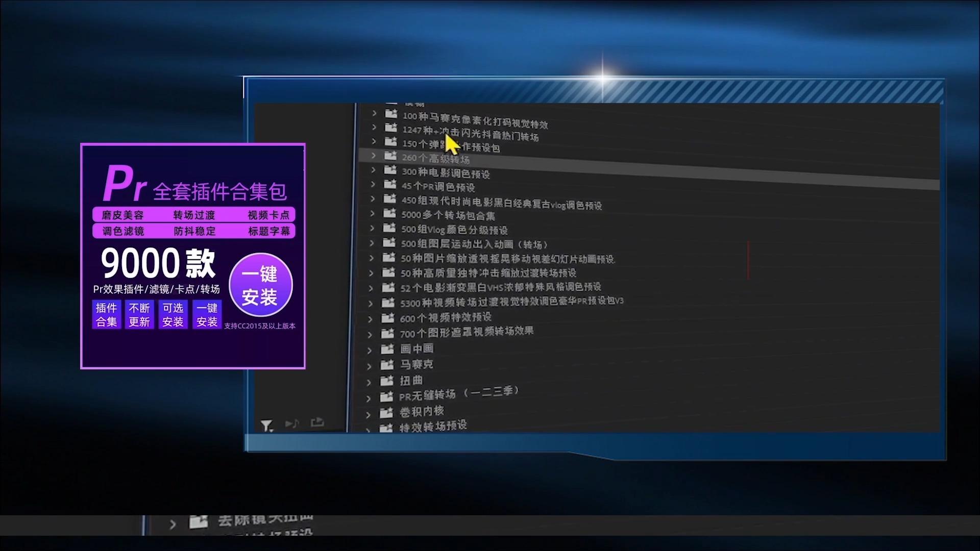Click the text 50种图片缩放透视摇晃移动视差幻灯片动画预设
Viewport: 980px width, 551px height.
tap(507, 259)
